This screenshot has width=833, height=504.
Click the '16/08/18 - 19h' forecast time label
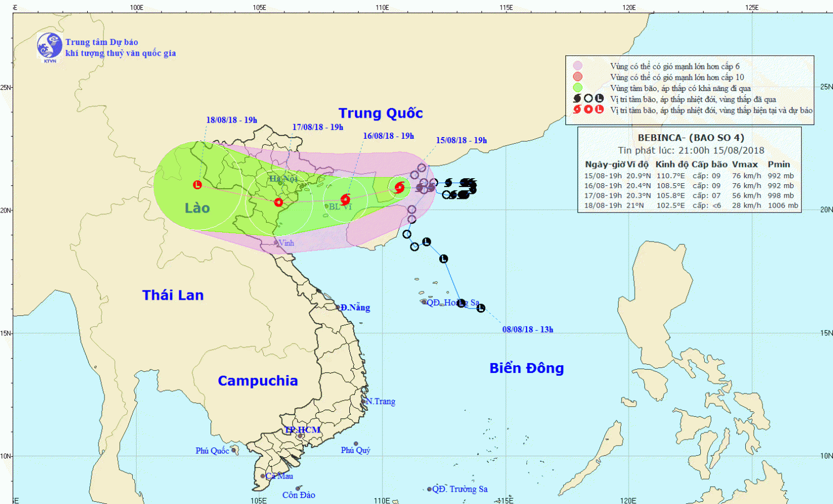pyautogui.click(x=388, y=136)
